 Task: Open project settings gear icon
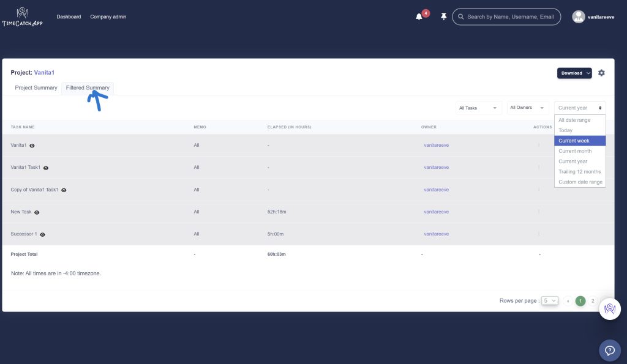[x=601, y=73]
